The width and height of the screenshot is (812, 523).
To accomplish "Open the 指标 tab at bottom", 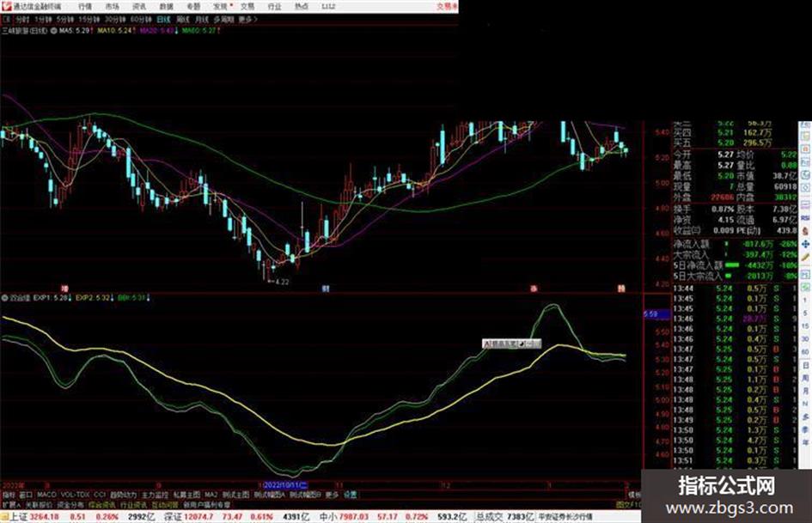I will click(9, 495).
